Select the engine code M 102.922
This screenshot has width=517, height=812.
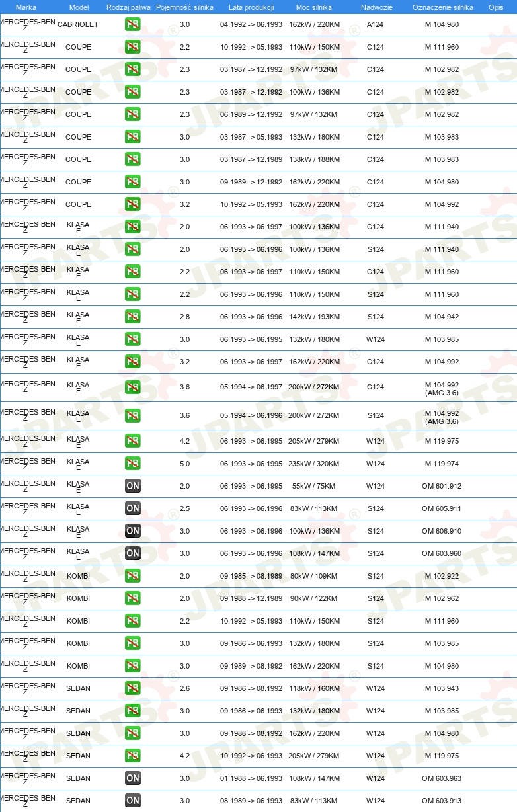tap(442, 576)
